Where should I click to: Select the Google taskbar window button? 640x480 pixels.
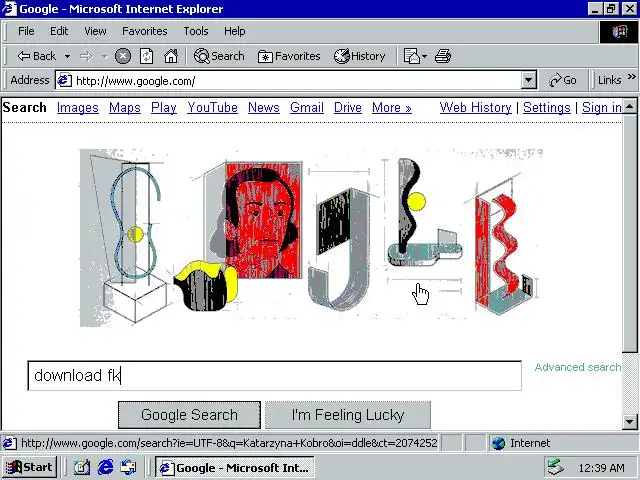235,467
